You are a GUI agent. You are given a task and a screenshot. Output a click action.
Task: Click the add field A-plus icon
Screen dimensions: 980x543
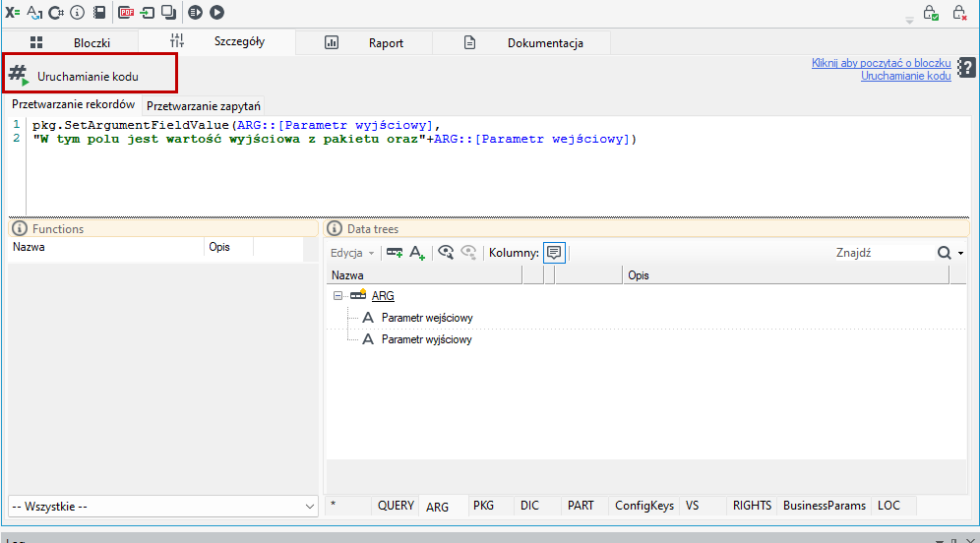(417, 253)
